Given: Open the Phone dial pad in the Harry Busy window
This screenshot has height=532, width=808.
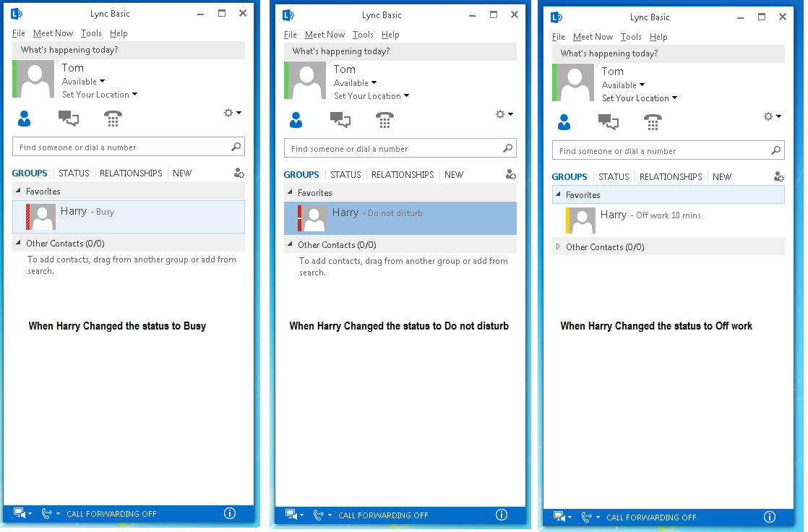Looking at the screenshot, I should click(113, 119).
